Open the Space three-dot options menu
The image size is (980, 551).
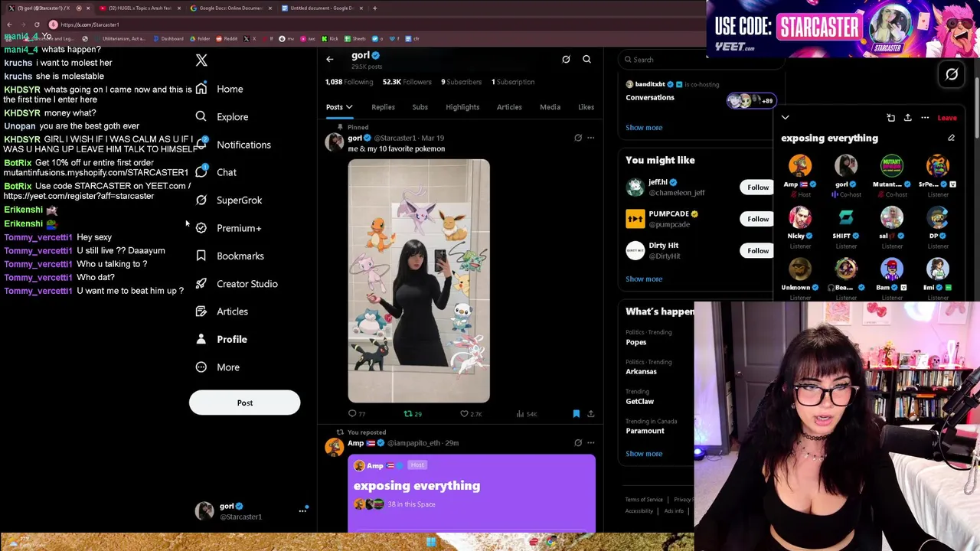pyautogui.click(x=925, y=118)
